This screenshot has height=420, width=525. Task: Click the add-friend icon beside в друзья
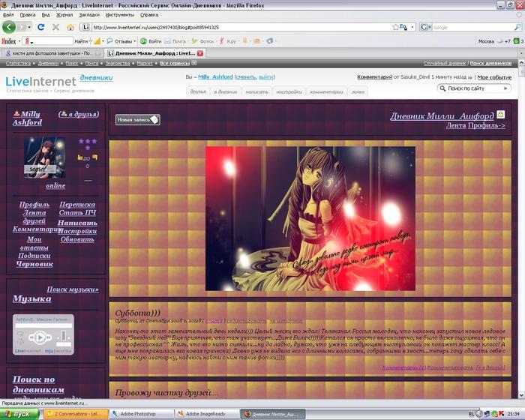pos(64,114)
